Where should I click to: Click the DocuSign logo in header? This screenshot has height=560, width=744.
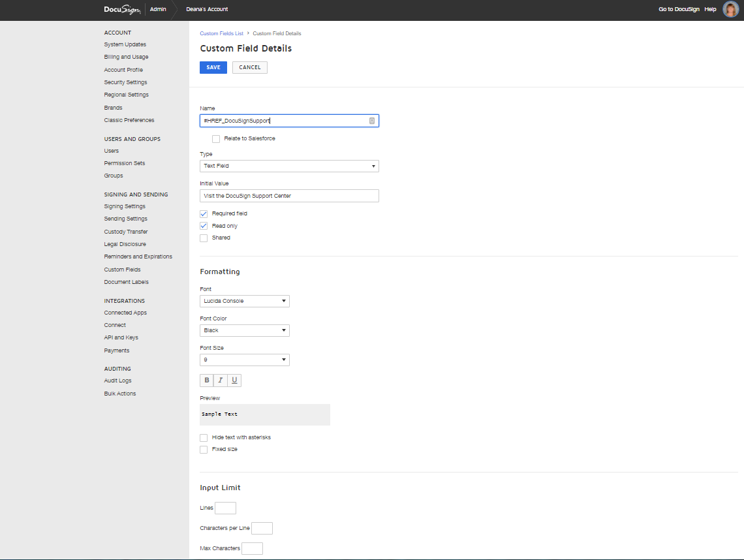122,9
